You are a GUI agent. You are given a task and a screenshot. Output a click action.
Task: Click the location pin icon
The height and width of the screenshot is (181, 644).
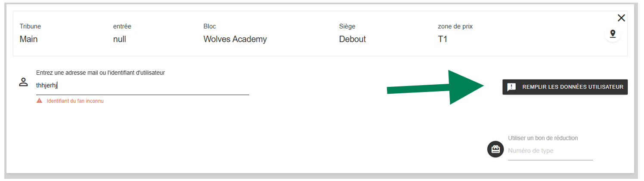[x=612, y=34]
